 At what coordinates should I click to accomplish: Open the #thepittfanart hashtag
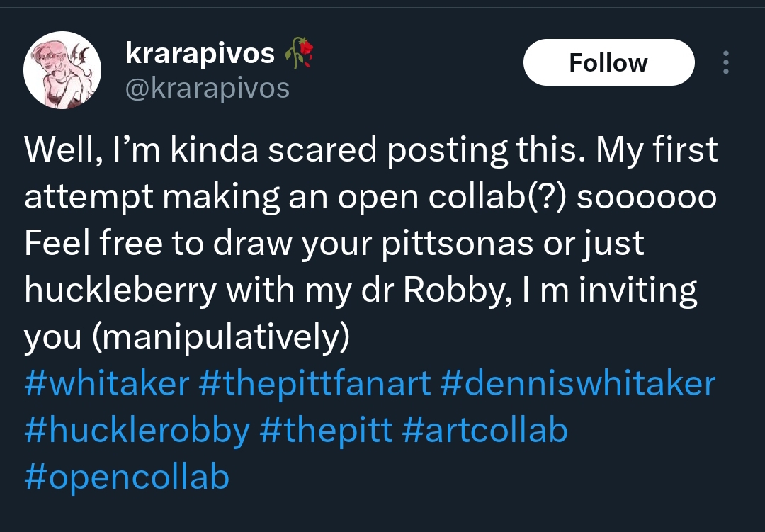click(315, 385)
